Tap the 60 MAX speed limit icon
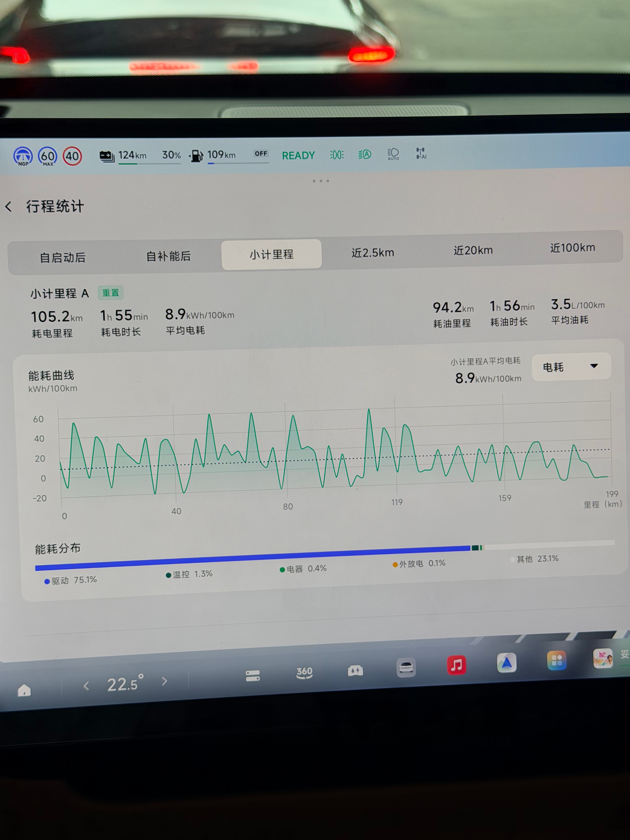 (47, 156)
